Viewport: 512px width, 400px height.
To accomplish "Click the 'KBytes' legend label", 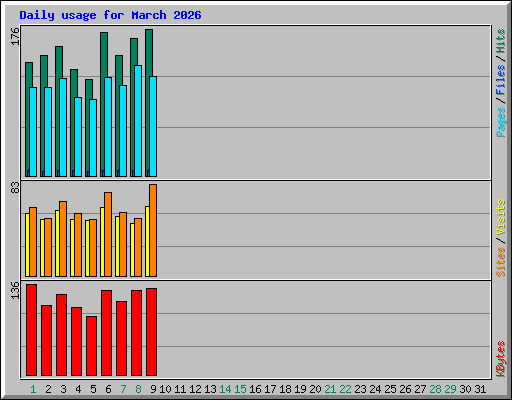I will click(x=500, y=359).
